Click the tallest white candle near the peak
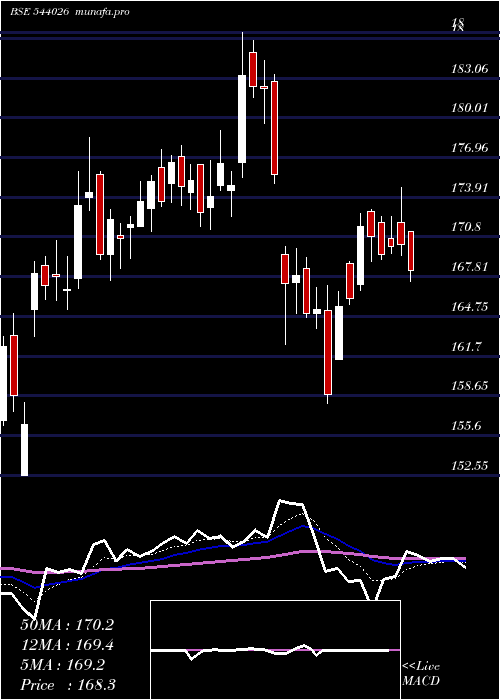 click(x=242, y=119)
